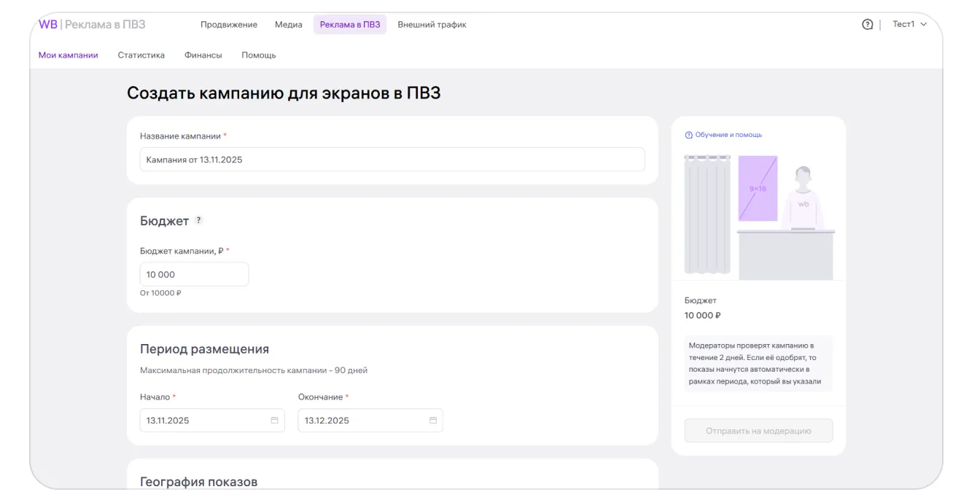This screenshot has width=980, height=500.
Task: Click the Начало date field
Action: click(204, 421)
